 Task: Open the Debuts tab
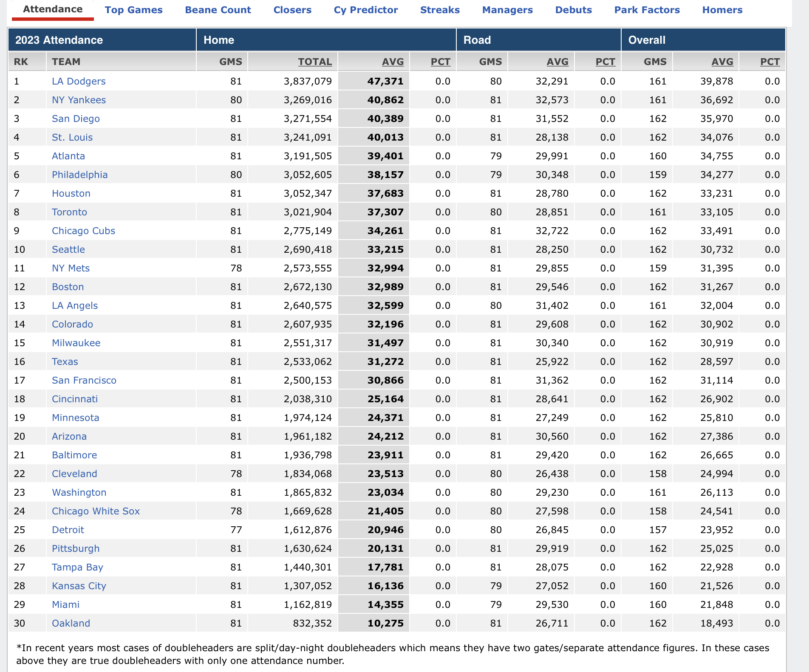coord(574,10)
